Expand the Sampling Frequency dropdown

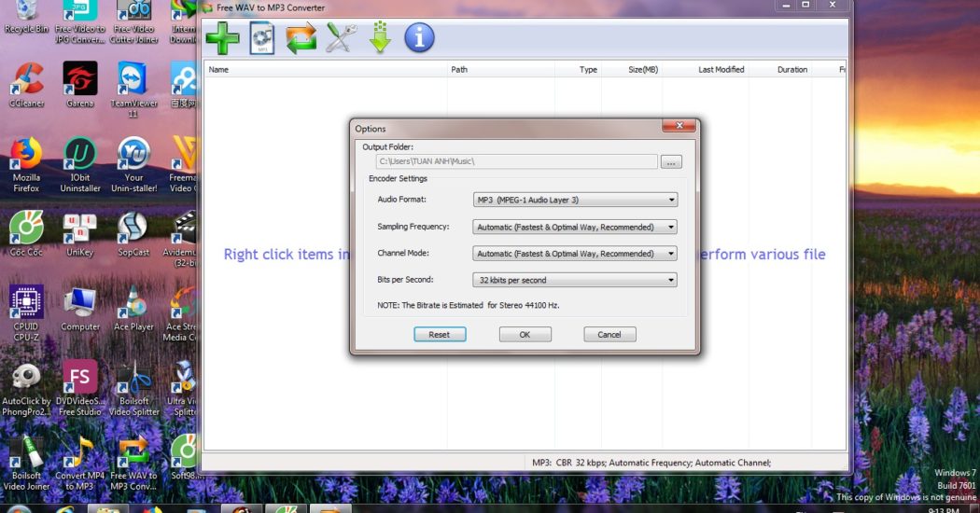click(575, 227)
